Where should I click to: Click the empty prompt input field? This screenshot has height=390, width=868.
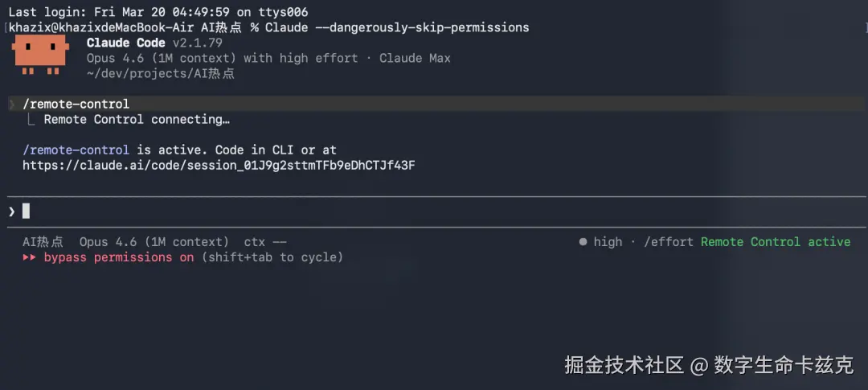click(402, 211)
